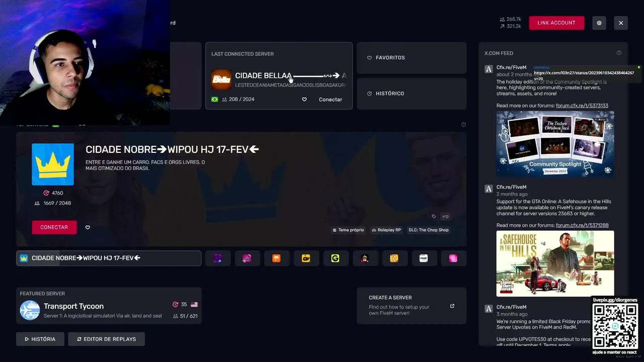Click Cfx.re/FiveM avatar in Safehouse post

click(x=489, y=189)
